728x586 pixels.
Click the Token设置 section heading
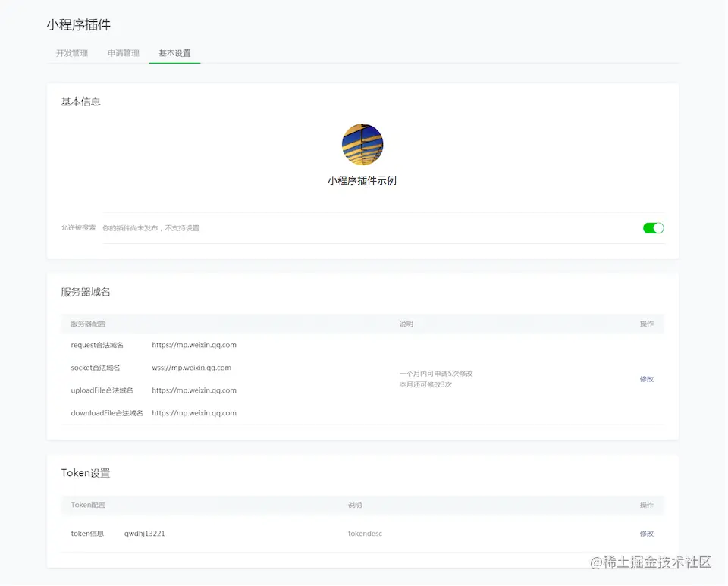[86, 473]
